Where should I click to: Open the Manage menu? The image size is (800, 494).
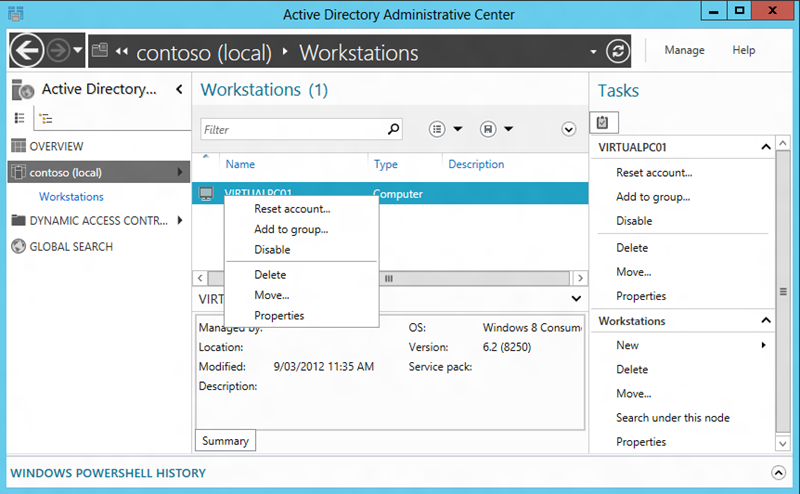[x=684, y=50]
